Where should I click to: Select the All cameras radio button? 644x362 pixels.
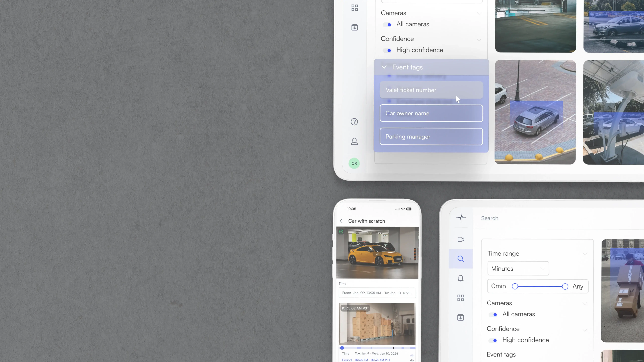389,24
